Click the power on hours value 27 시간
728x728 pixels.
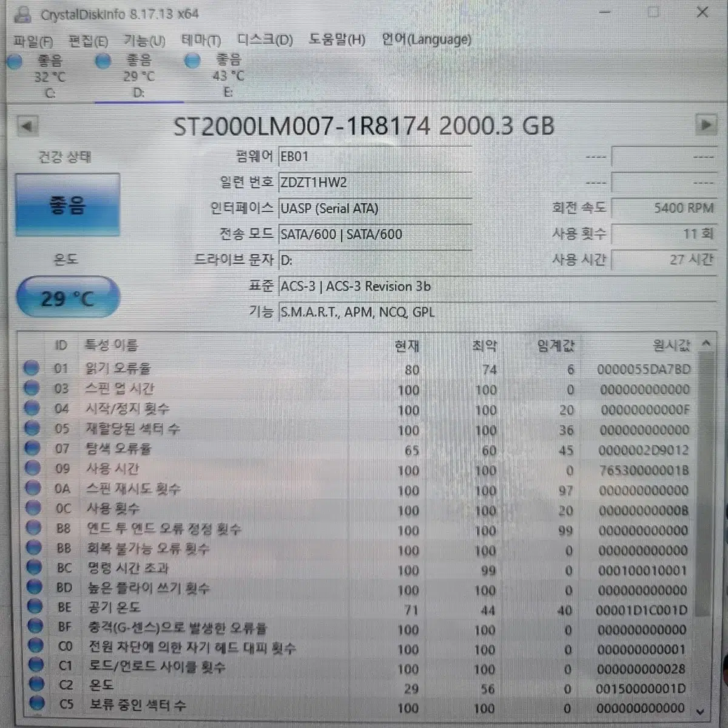(664, 260)
